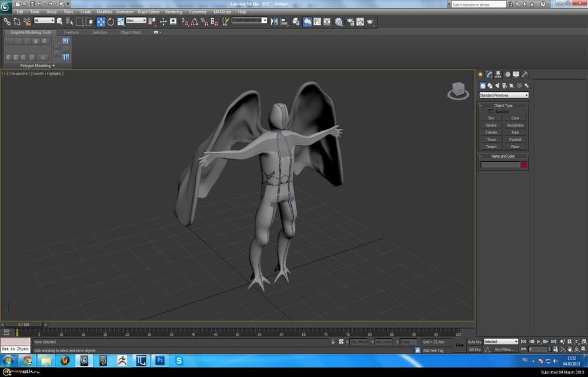588x377 pixels.
Task: Toggle Auto Key animation mode
Action: coord(475,342)
